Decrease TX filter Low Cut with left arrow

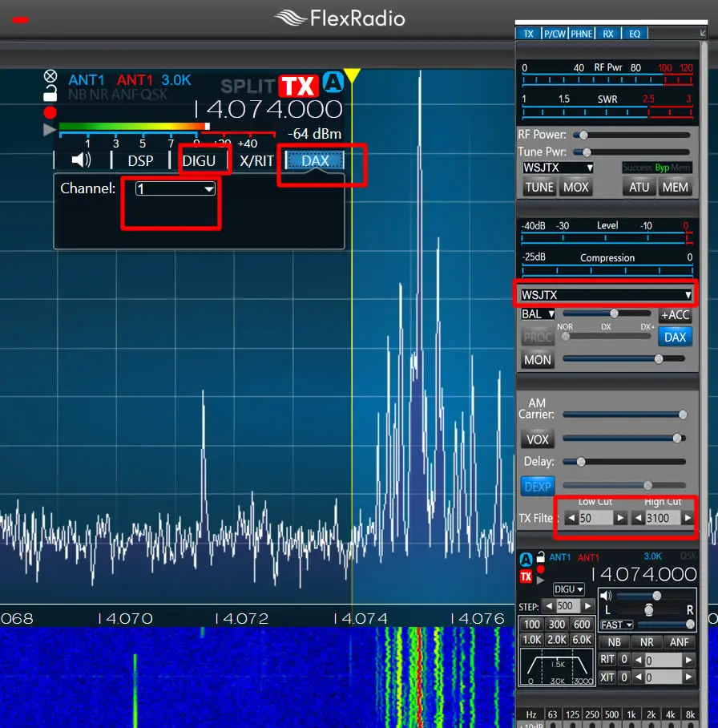[x=571, y=518]
